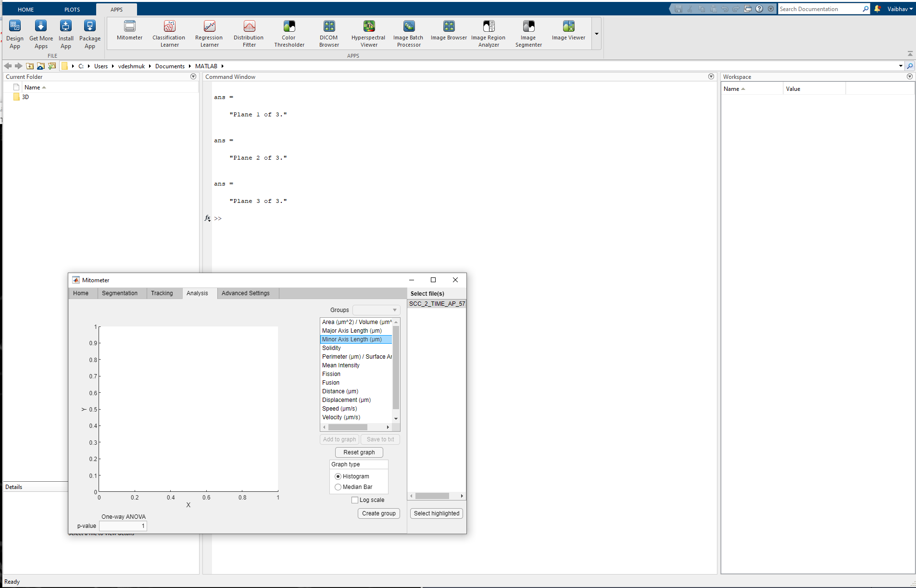Launch the Image Batch Processor
The height and width of the screenshot is (588, 916).
pyautogui.click(x=408, y=33)
